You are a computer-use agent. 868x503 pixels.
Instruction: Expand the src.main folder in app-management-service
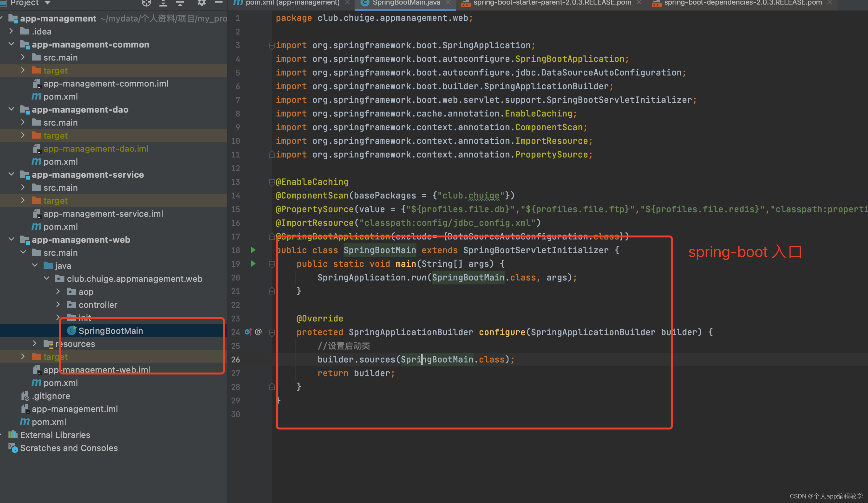click(21, 187)
